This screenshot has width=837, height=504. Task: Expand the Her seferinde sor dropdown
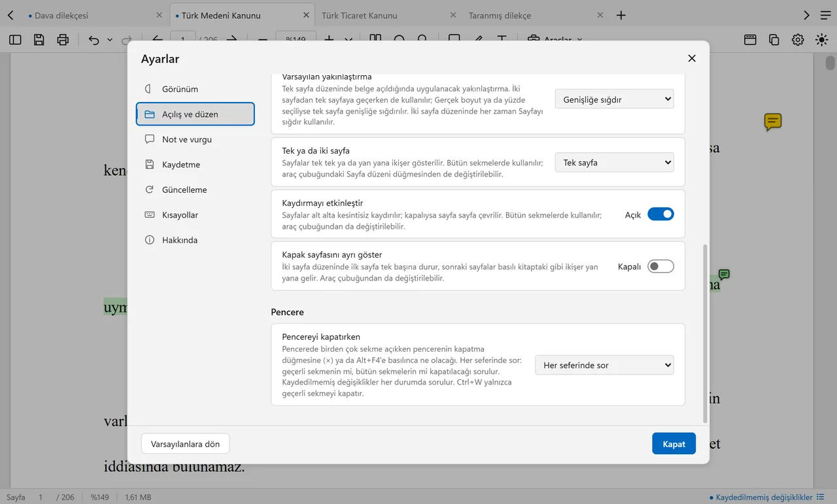pyautogui.click(x=604, y=365)
